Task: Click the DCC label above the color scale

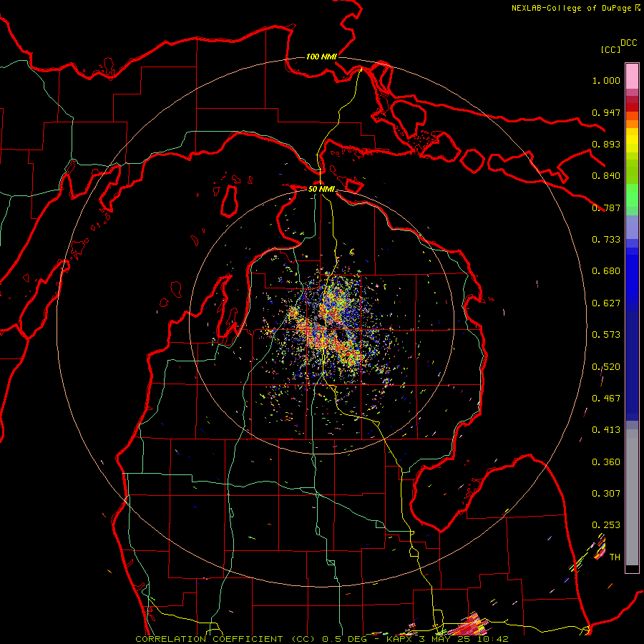Action: [628, 43]
